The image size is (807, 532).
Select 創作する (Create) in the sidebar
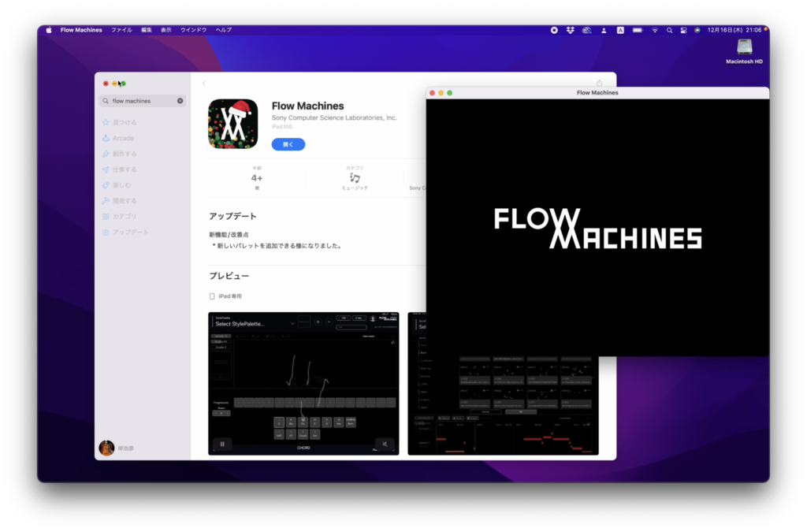click(x=124, y=154)
